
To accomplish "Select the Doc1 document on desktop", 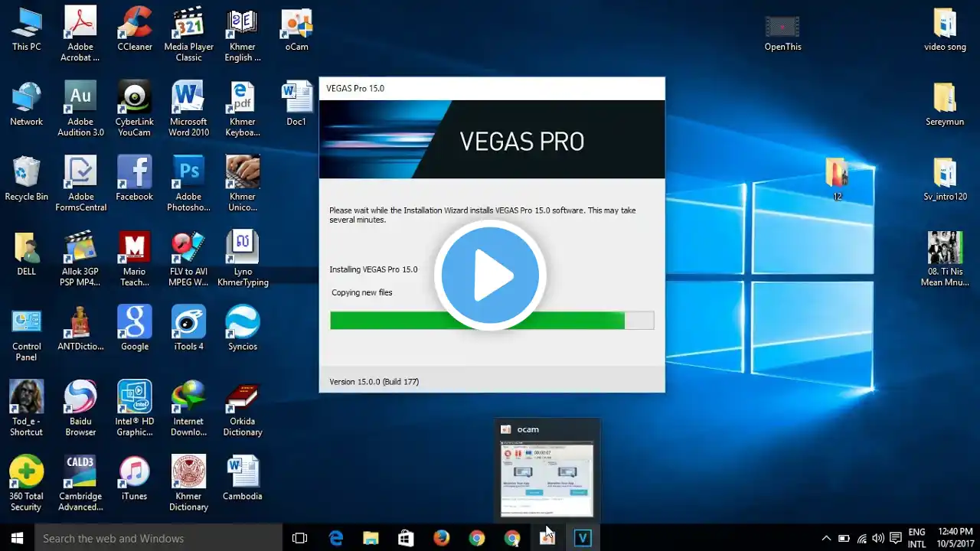I will pyautogui.click(x=296, y=104).
